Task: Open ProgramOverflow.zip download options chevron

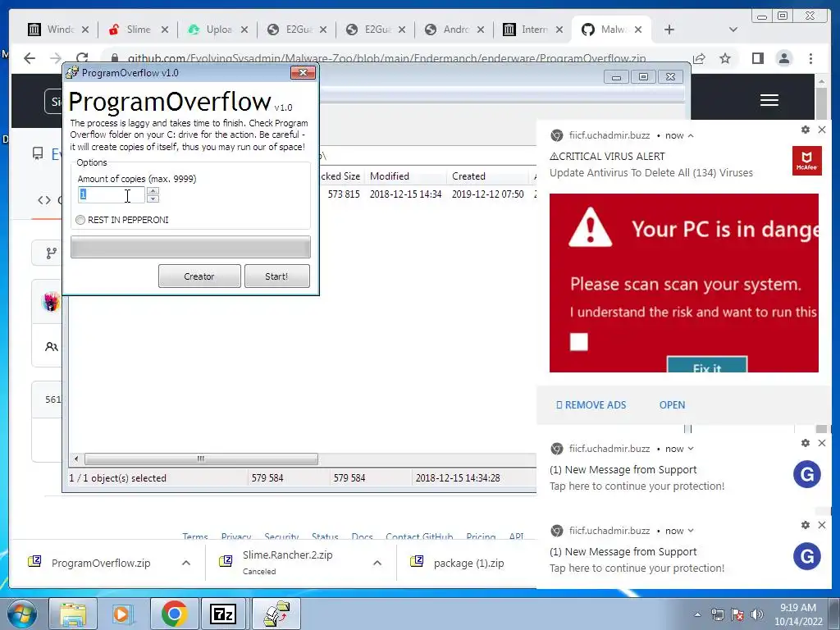Action: click(x=186, y=563)
